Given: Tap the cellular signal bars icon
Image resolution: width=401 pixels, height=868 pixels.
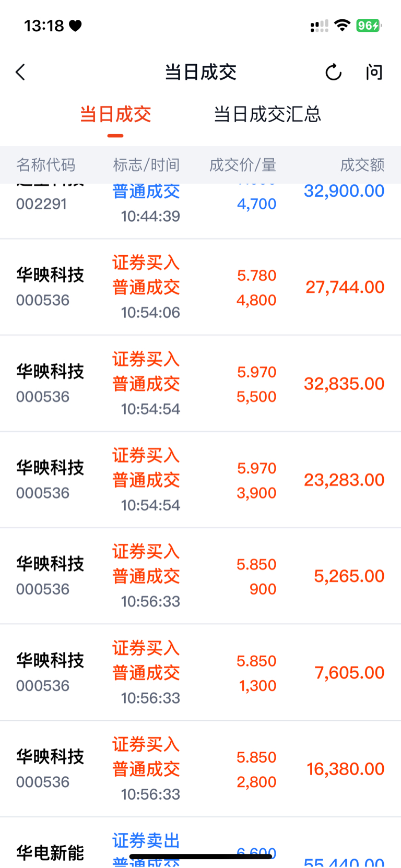Looking at the screenshot, I should coord(319,26).
